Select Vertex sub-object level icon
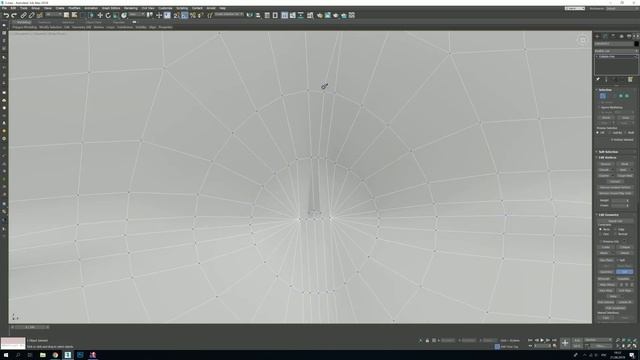 pos(603,96)
